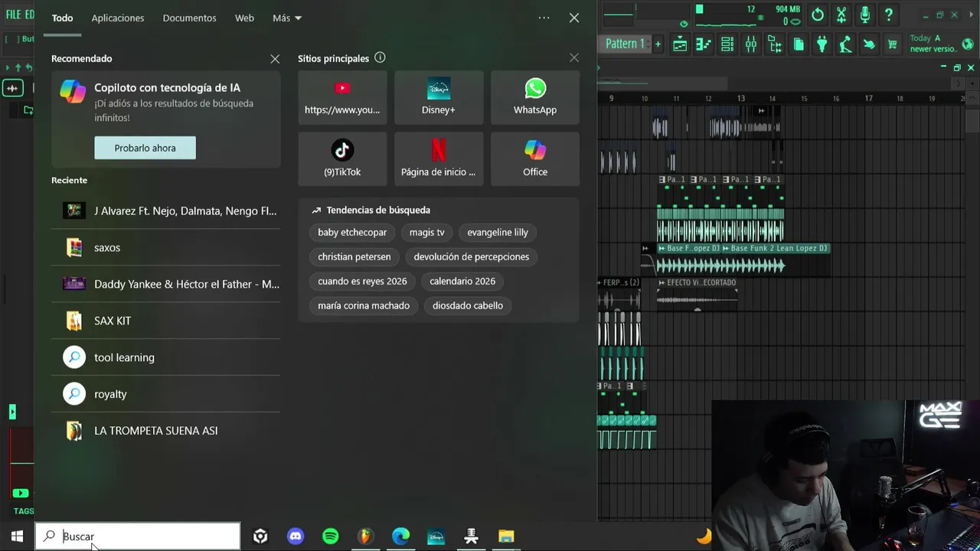980x551 pixels.
Task: Open search panel three-dots options menu
Action: point(544,18)
